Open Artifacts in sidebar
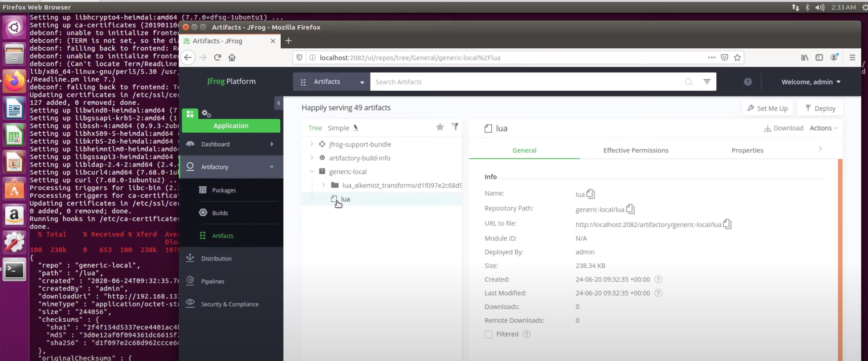 point(223,236)
